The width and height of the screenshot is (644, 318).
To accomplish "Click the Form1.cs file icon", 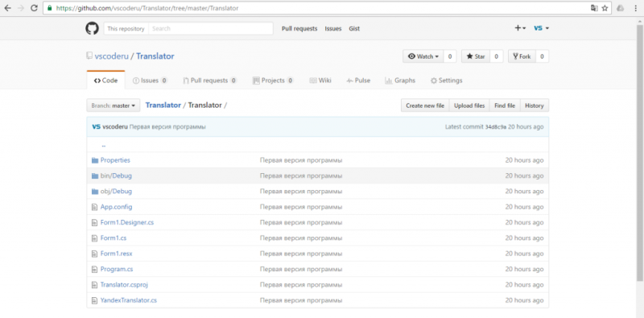I will [x=95, y=238].
